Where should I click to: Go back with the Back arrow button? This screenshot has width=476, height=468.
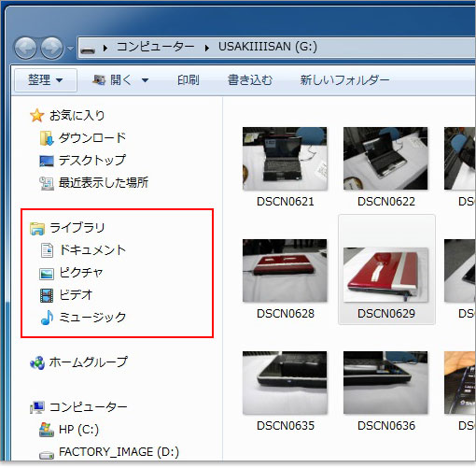[25, 48]
